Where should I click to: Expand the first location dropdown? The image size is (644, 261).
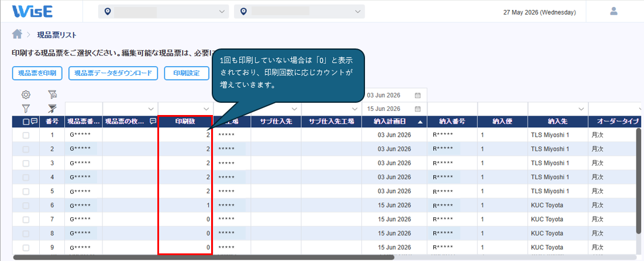pyautogui.click(x=163, y=12)
